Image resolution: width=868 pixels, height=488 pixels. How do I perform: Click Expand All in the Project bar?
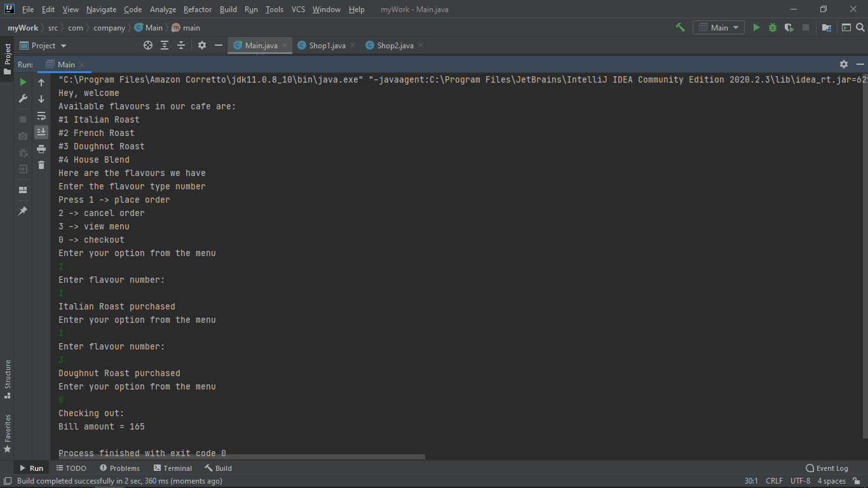point(165,45)
